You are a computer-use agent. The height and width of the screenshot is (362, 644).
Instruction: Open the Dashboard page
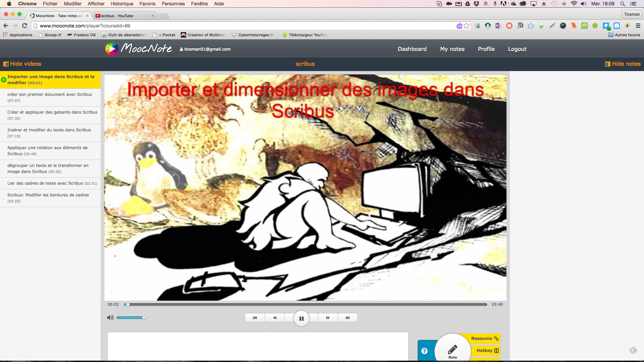pyautogui.click(x=412, y=49)
